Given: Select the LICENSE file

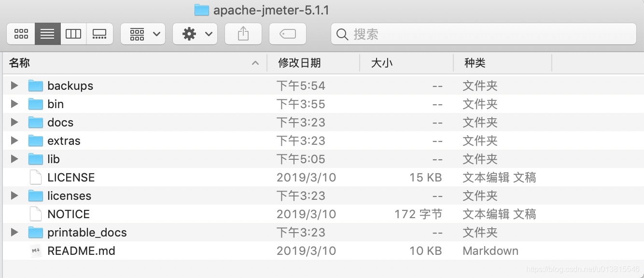Looking at the screenshot, I should tap(70, 177).
